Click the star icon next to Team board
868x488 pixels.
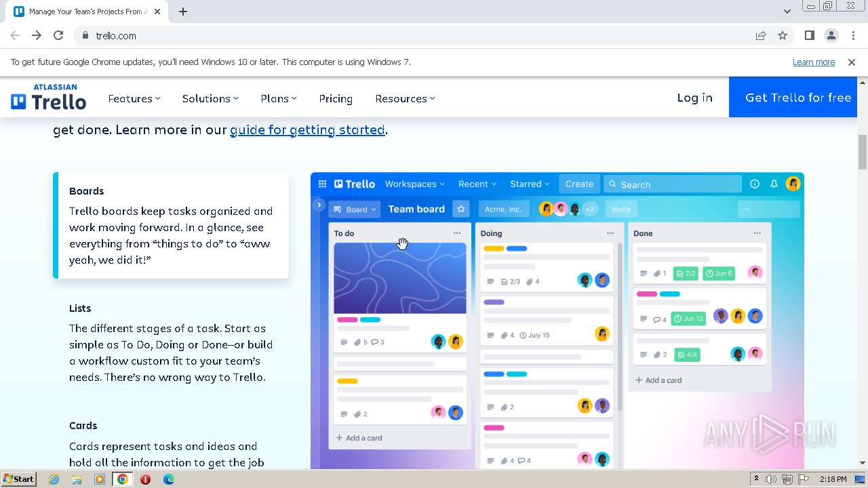point(461,209)
